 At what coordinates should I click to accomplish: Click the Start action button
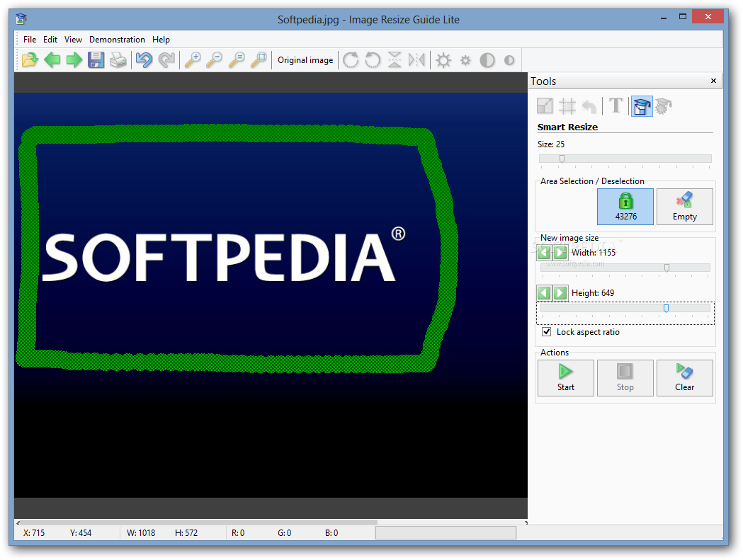click(x=565, y=377)
